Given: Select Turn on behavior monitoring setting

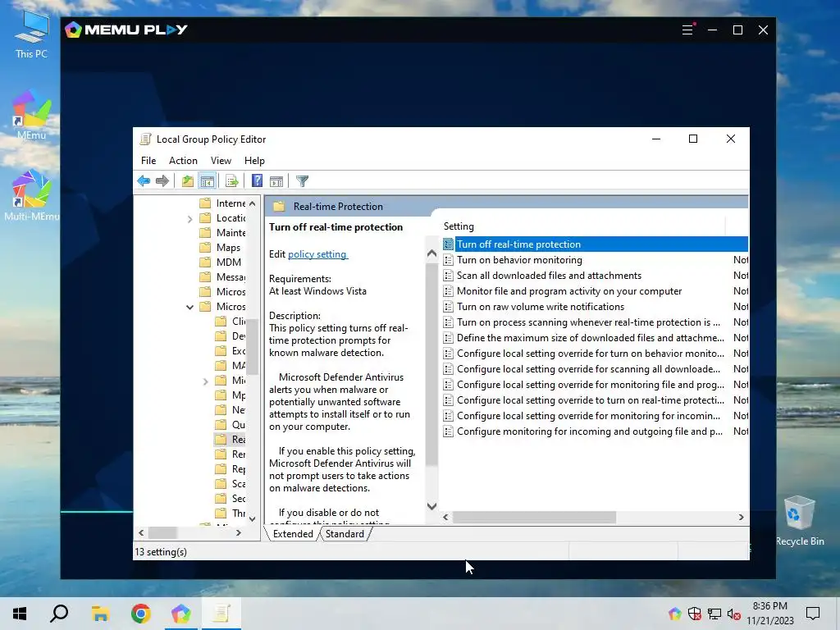Looking at the screenshot, I should (596, 260).
